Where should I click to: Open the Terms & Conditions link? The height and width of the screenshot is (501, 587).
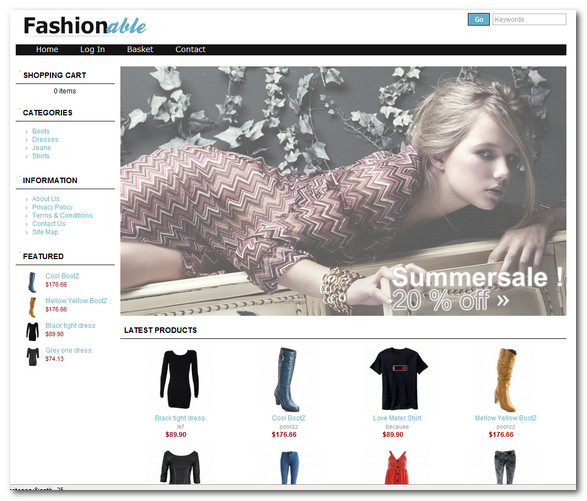point(62,215)
